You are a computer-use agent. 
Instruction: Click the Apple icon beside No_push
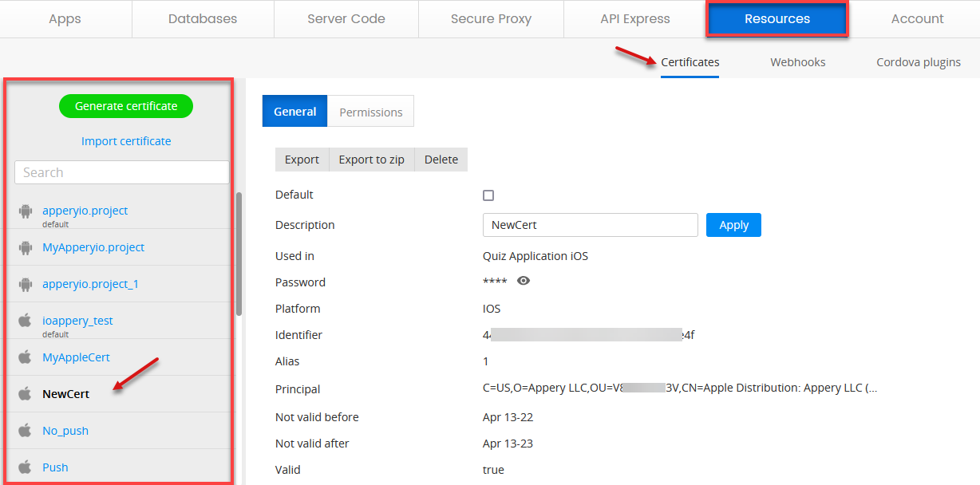(x=26, y=431)
